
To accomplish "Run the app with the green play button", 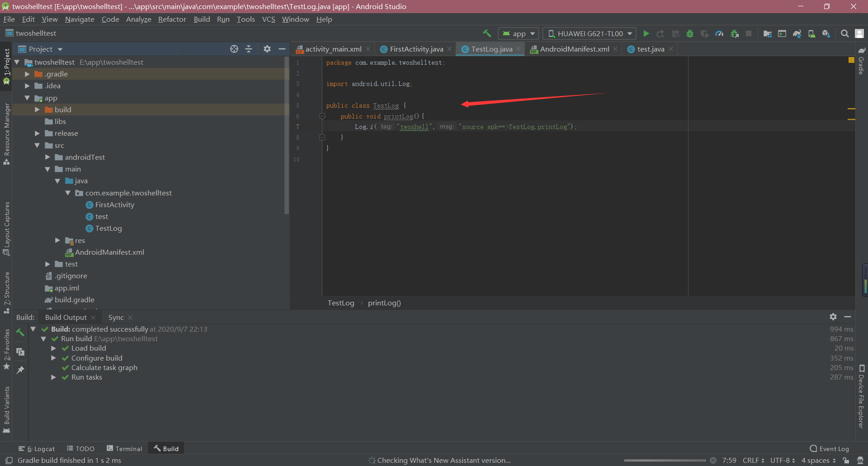I will [x=646, y=33].
